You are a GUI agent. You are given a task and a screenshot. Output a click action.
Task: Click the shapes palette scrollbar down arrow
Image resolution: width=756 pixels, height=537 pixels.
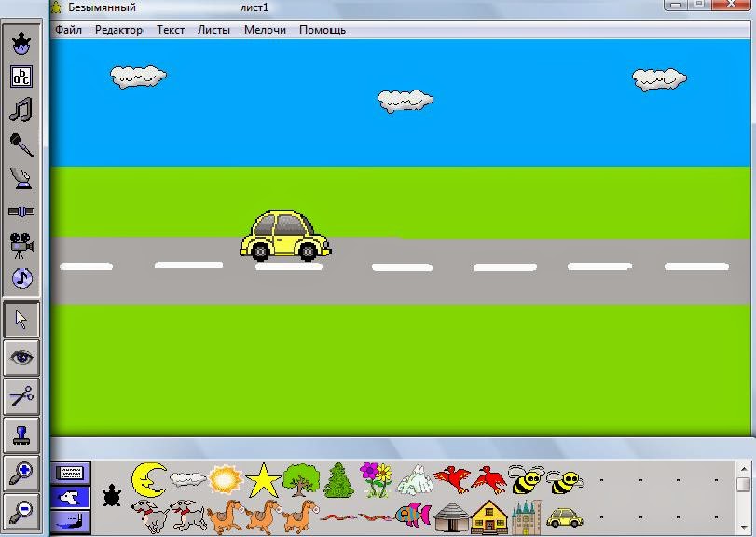click(x=744, y=528)
